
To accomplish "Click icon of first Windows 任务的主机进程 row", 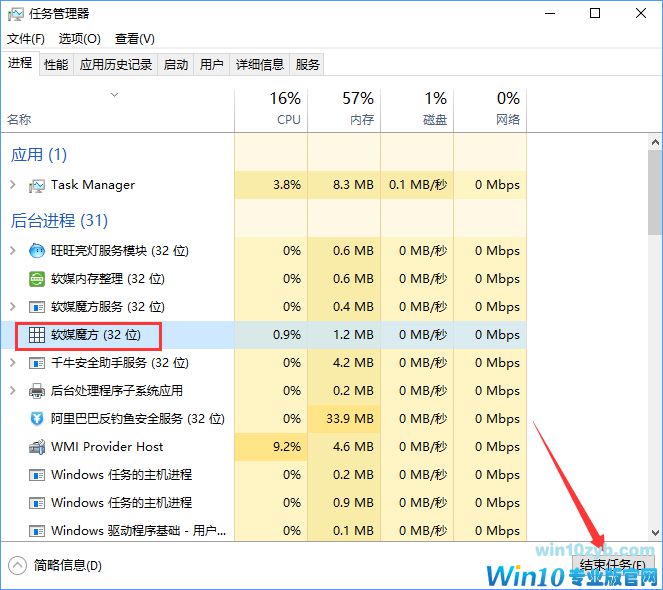I will pos(37,475).
